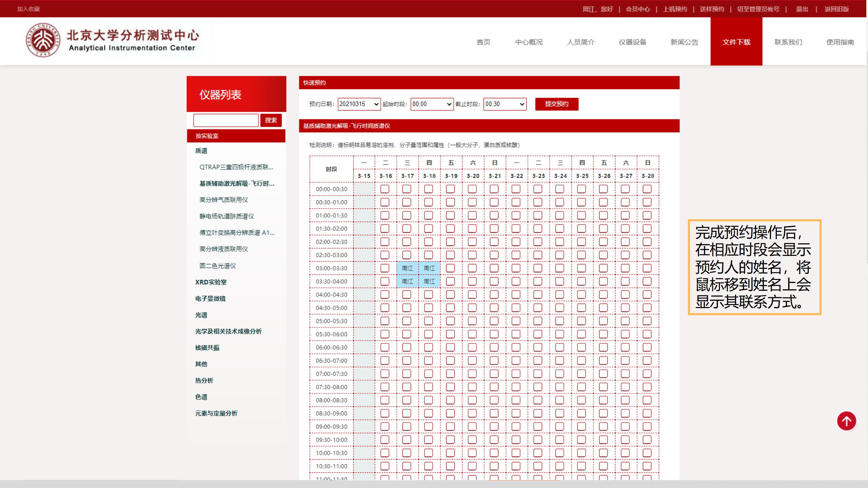Expand the 核磁共振 category
The image size is (868, 488).
click(x=207, y=348)
